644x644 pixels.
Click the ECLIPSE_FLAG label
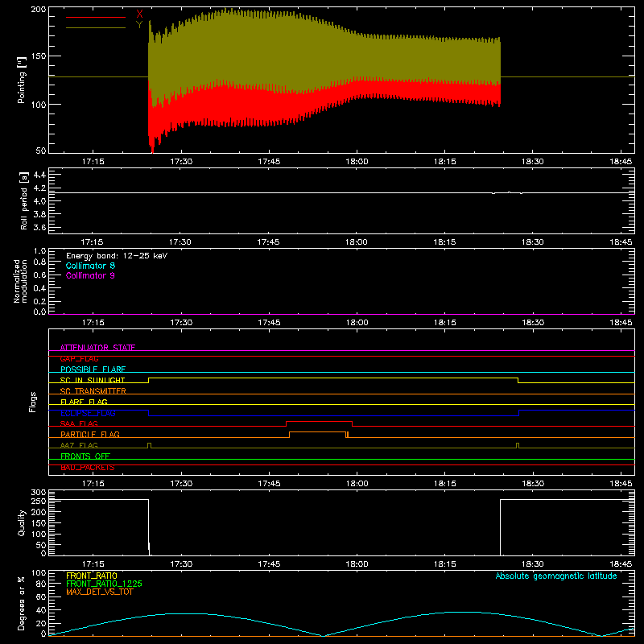88,413
